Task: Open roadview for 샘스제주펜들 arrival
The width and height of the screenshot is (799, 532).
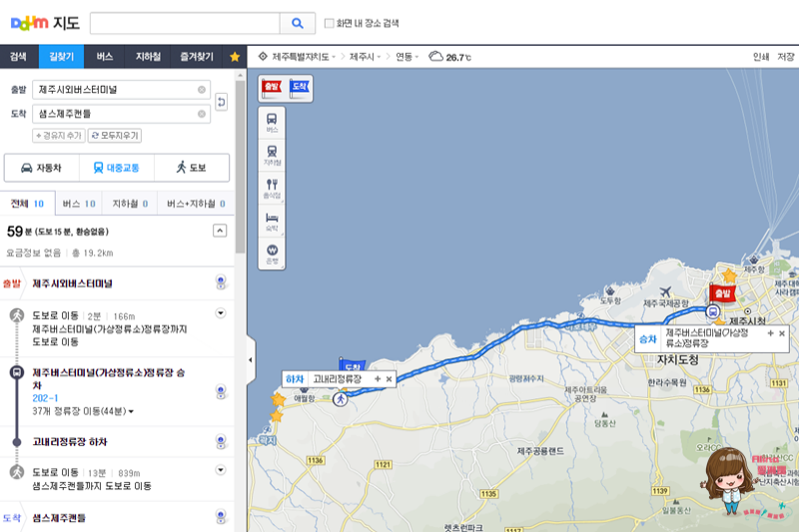Action: pyautogui.click(x=221, y=517)
